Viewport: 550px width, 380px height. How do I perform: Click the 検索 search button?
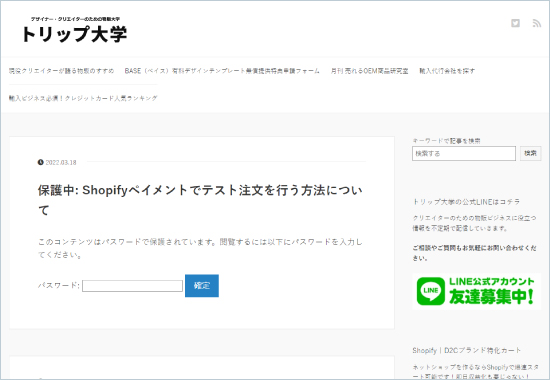(530, 153)
